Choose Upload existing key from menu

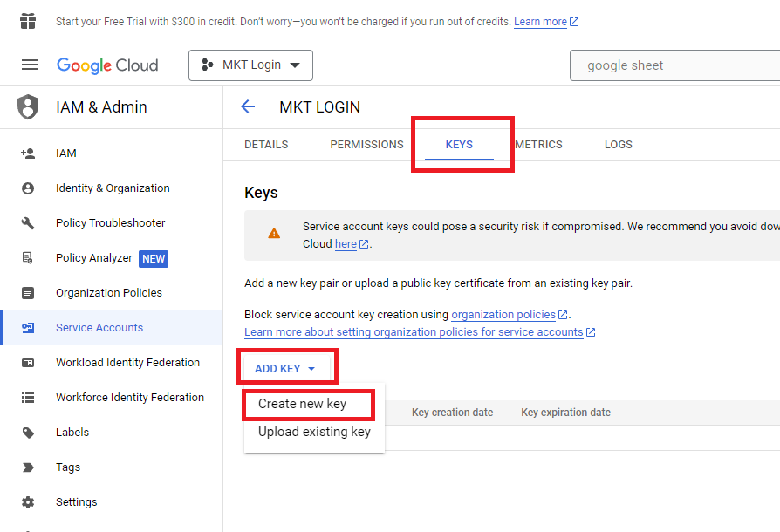point(314,432)
